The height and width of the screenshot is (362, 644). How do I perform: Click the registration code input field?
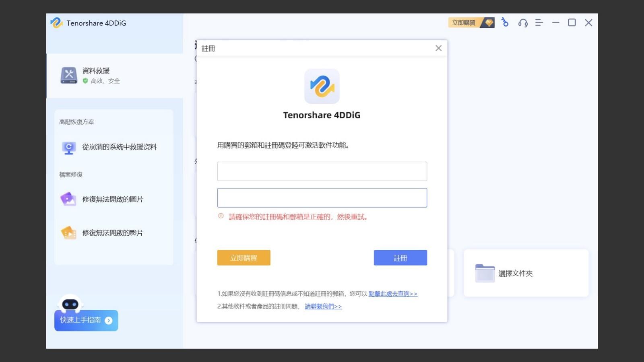(322, 197)
